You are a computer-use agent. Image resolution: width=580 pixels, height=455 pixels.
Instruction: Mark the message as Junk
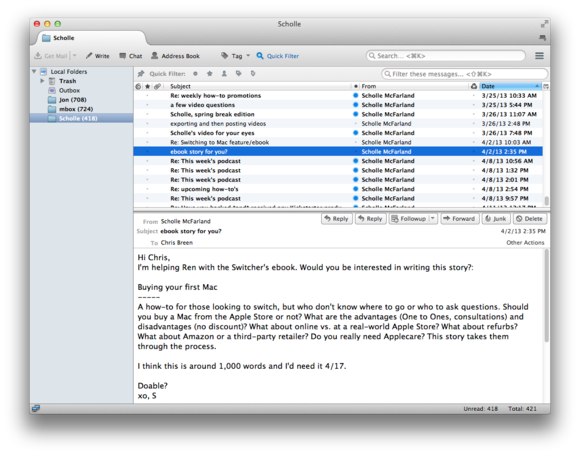(x=496, y=219)
